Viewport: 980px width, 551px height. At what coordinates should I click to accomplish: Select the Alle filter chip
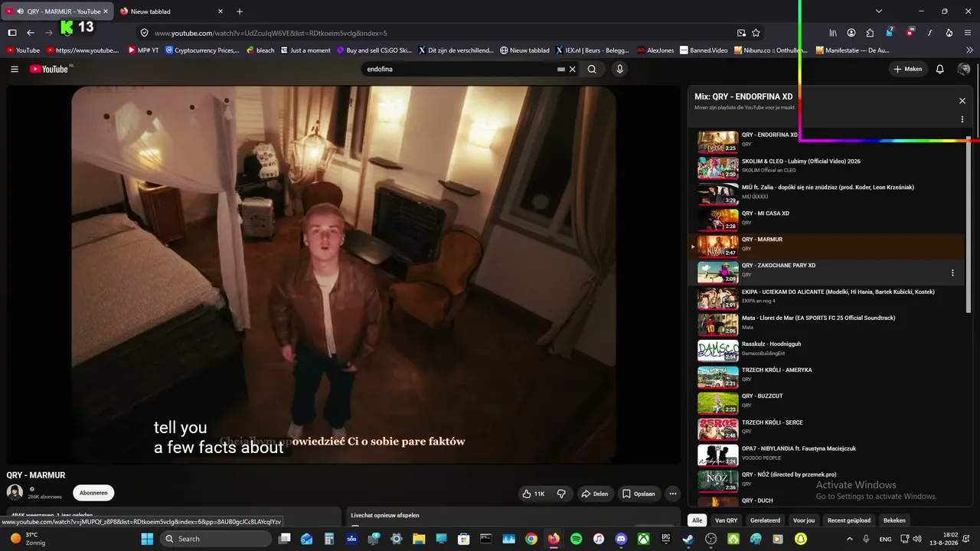pyautogui.click(x=697, y=520)
